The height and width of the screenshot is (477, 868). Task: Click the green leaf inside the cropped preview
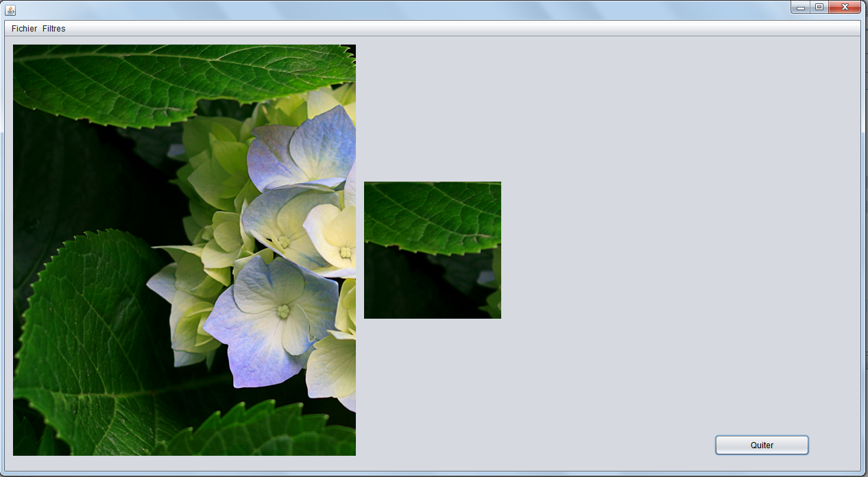pyautogui.click(x=432, y=212)
